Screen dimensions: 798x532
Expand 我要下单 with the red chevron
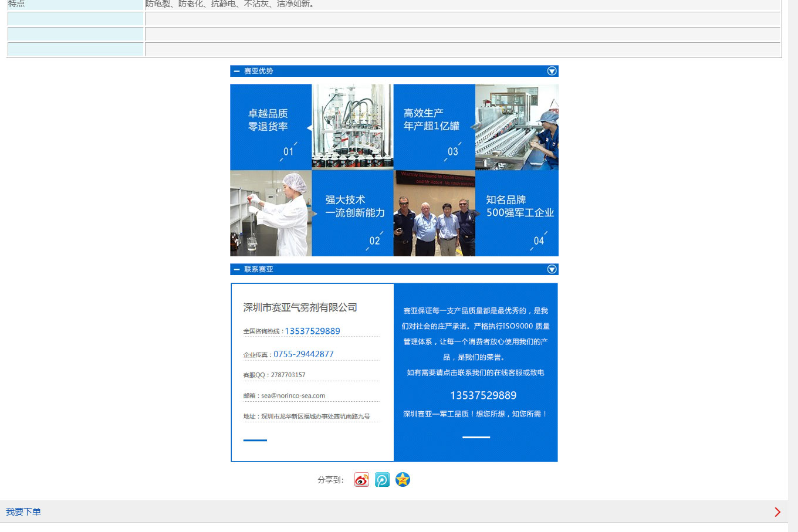pyautogui.click(x=777, y=512)
